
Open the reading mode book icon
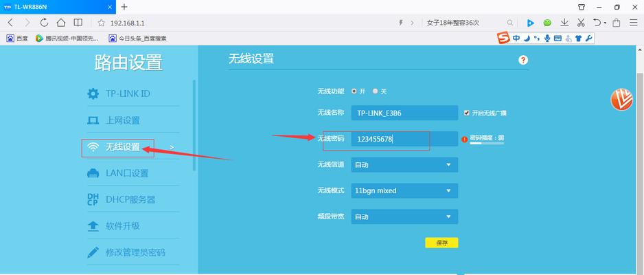point(78,23)
